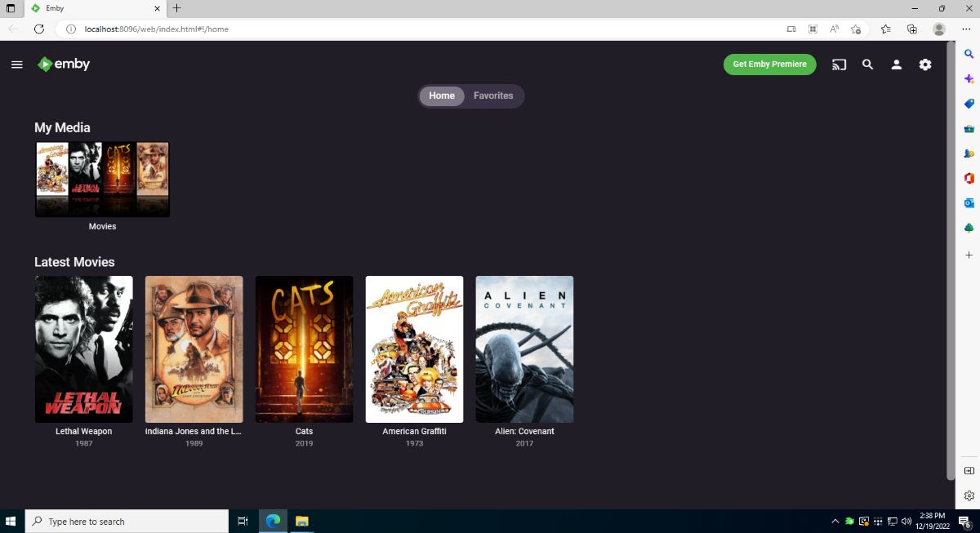Screen dimensions: 980x533
Task: Expand hidden icons in the system tray
Action: (835, 521)
